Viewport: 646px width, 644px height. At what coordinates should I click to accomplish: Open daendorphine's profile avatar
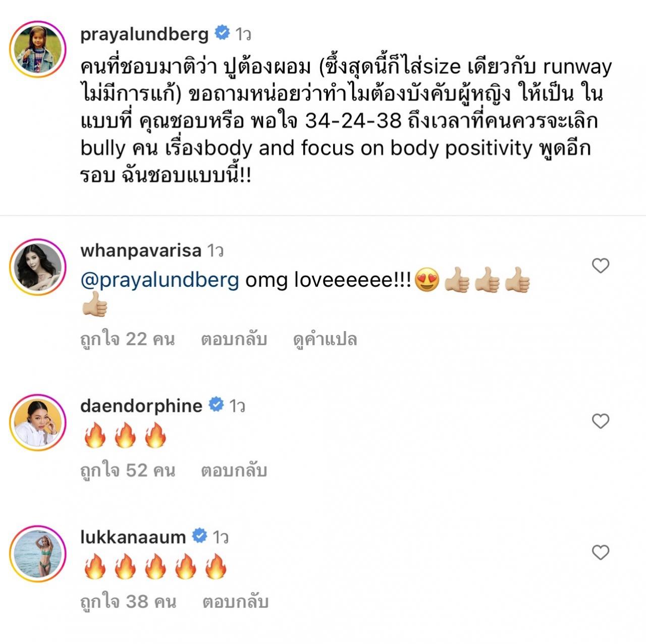(x=38, y=423)
